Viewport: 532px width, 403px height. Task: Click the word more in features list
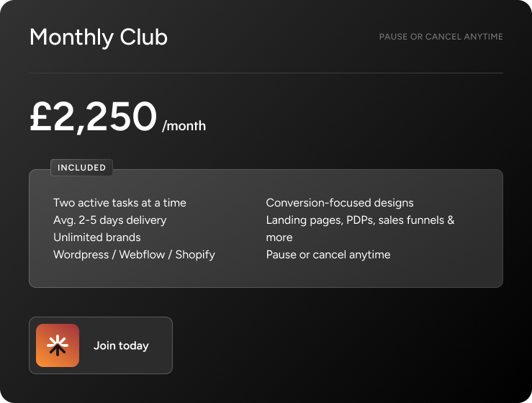(279, 237)
